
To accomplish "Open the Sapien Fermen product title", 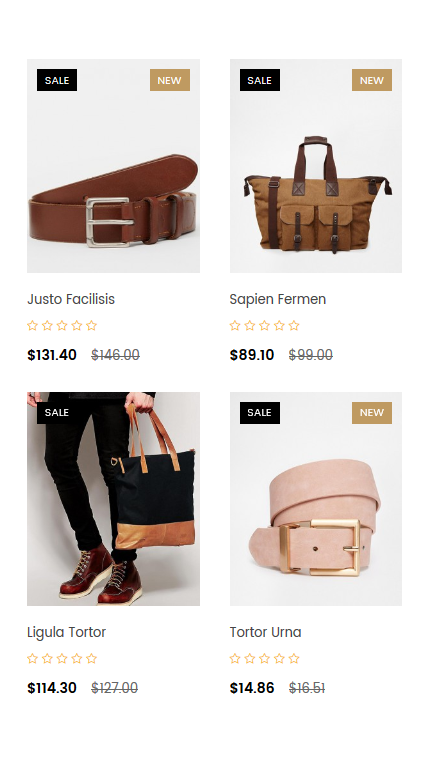I will (x=278, y=299).
